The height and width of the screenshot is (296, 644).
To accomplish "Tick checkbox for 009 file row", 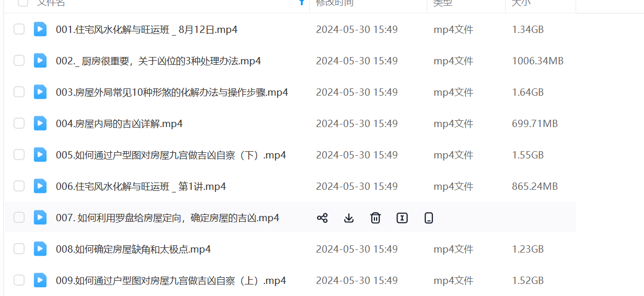I will (x=19, y=280).
